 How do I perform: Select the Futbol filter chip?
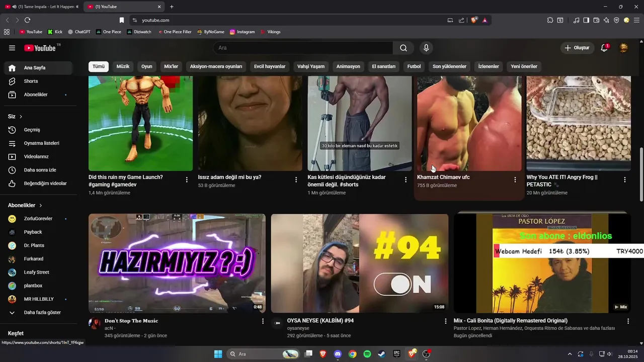[414, 66]
